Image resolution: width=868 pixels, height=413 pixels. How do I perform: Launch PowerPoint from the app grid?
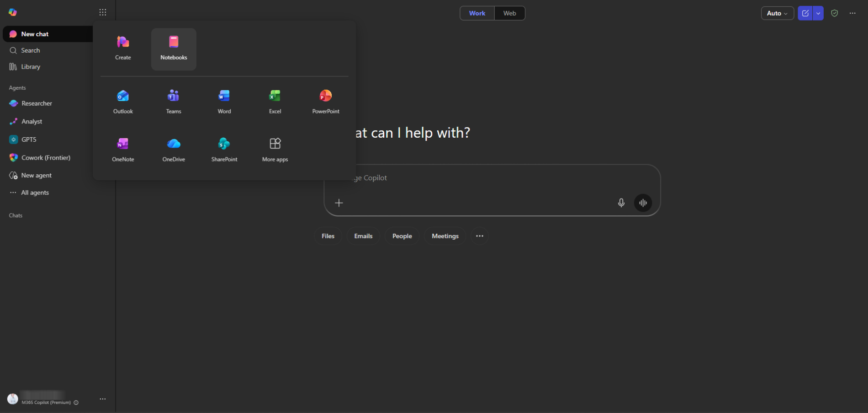[326, 102]
